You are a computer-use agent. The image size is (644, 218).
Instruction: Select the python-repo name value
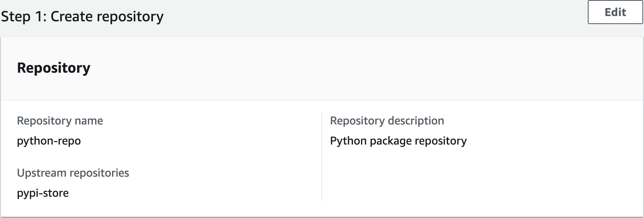tap(49, 141)
